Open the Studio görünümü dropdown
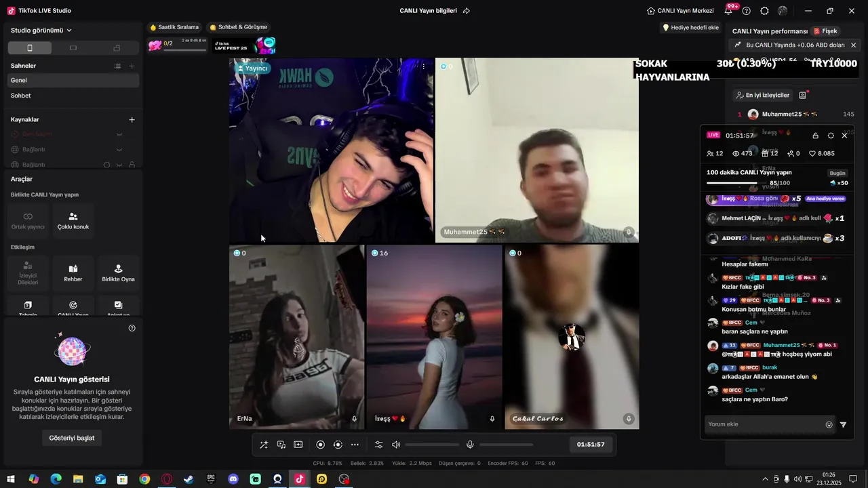 (x=41, y=30)
